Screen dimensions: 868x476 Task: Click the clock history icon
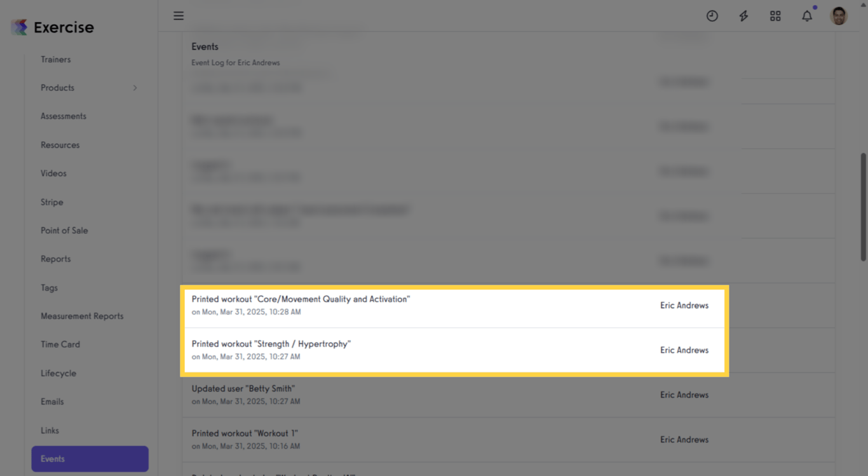712,16
